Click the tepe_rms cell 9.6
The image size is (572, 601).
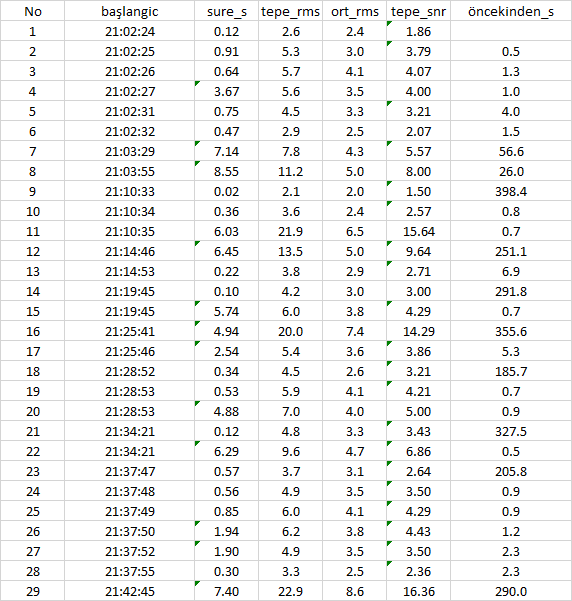291,451
